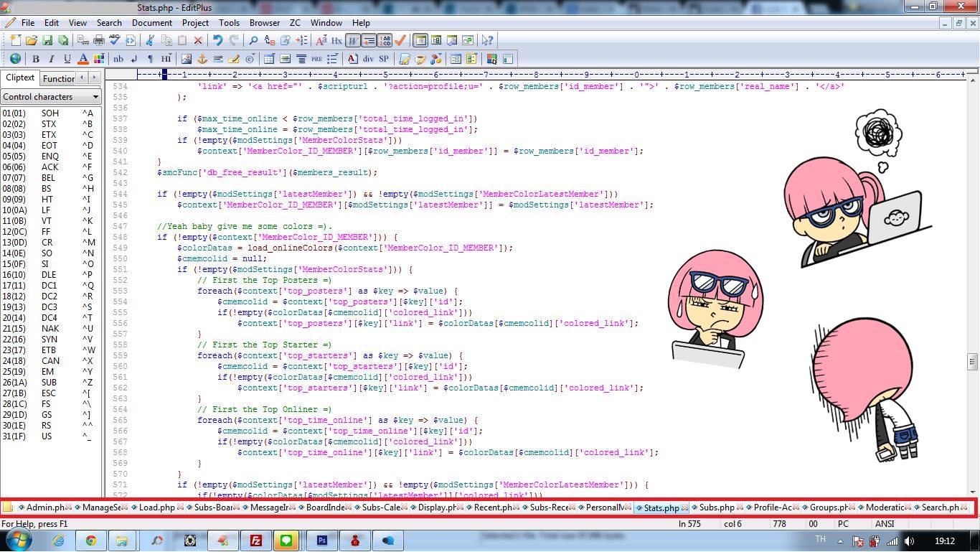Open the Tools menu

pyautogui.click(x=230, y=22)
